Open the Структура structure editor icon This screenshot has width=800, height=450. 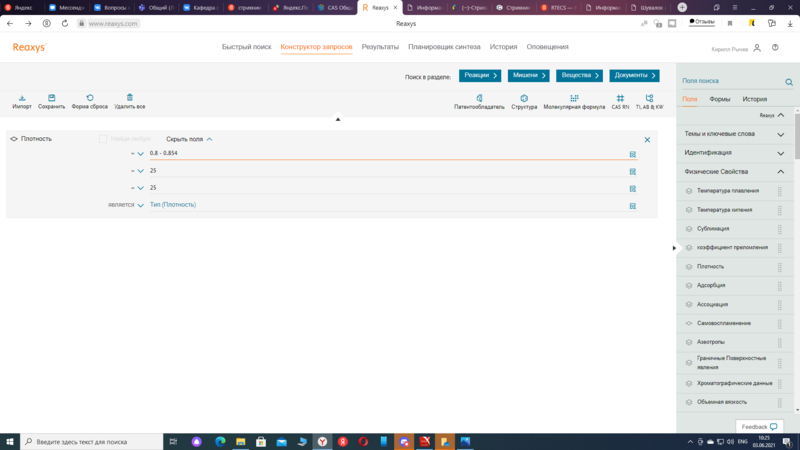click(524, 98)
